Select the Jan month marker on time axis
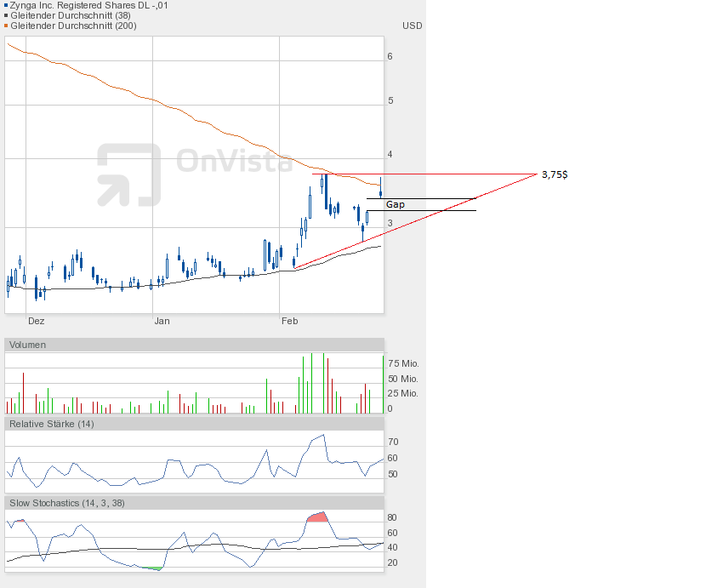Screen dimensions: 723x588 pyautogui.click(x=162, y=321)
